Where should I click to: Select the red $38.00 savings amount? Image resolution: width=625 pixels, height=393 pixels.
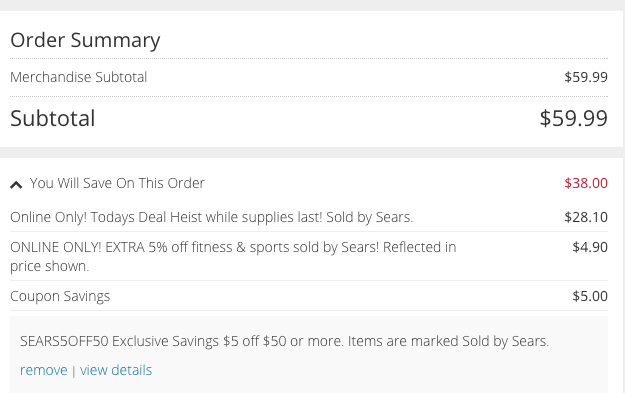click(x=586, y=183)
